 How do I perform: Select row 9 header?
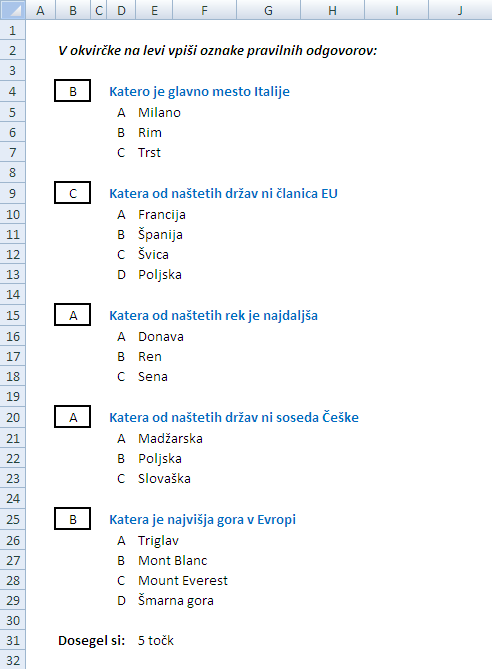[12, 193]
